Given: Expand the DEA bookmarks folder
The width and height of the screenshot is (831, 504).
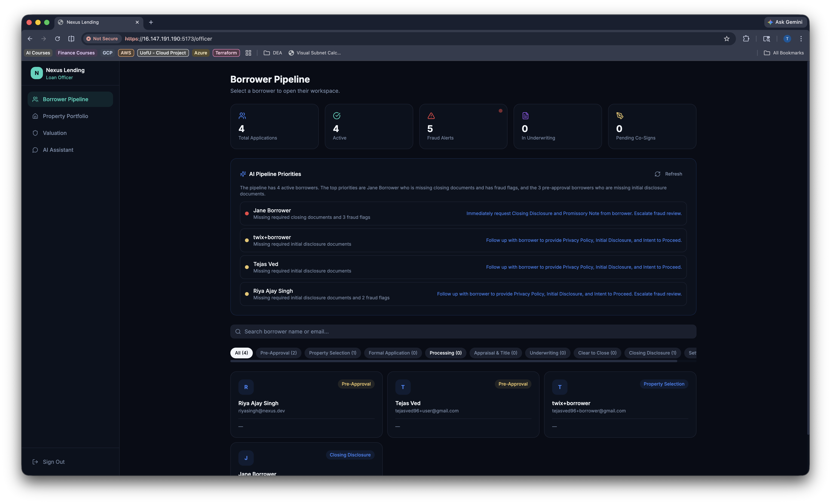Looking at the screenshot, I should point(273,53).
